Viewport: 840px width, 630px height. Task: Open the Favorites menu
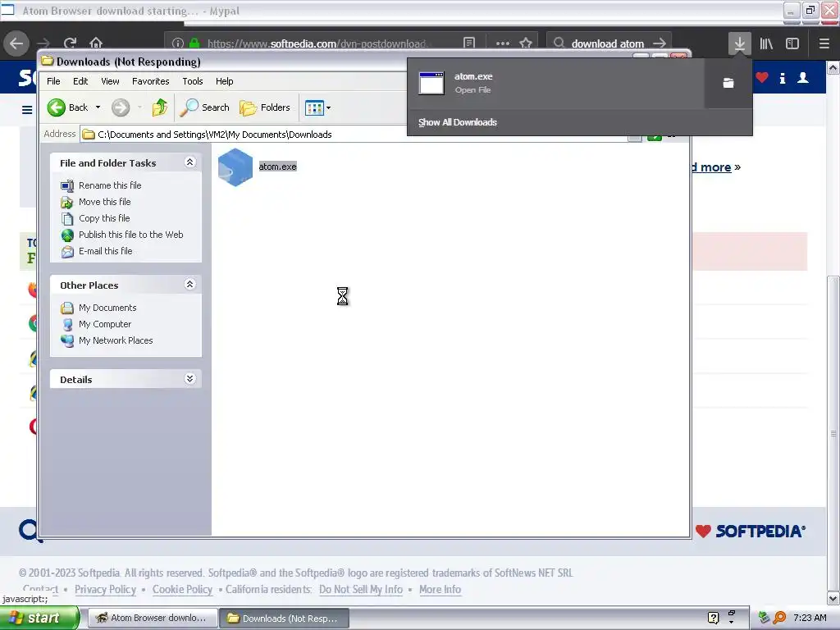click(x=151, y=81)
